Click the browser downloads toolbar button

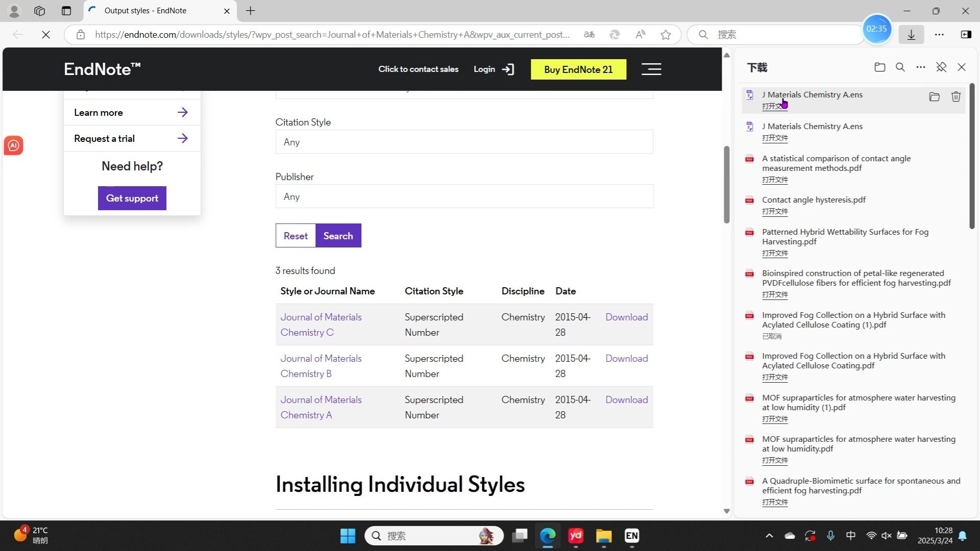[911, 35]
